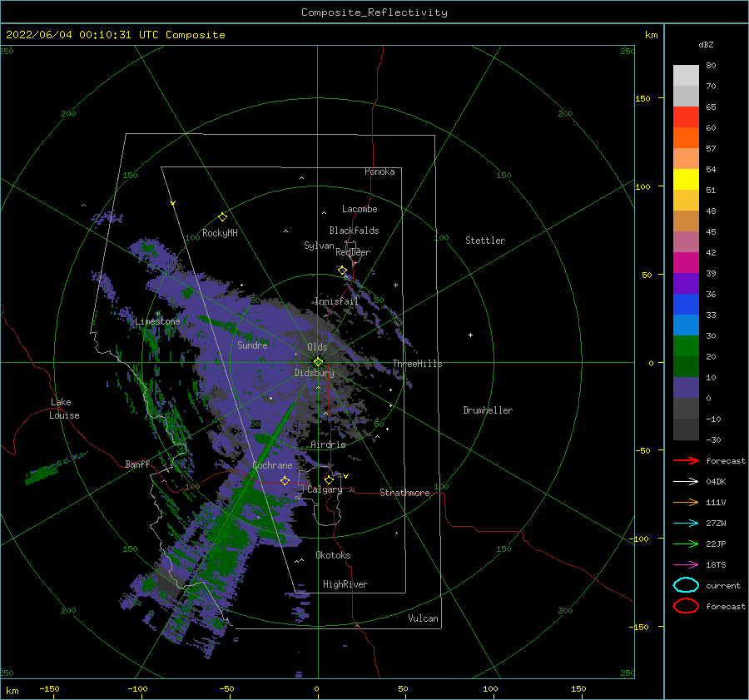Click the Vulcan city label
This screenshot has width=749, height=700.
coord(423,618)
